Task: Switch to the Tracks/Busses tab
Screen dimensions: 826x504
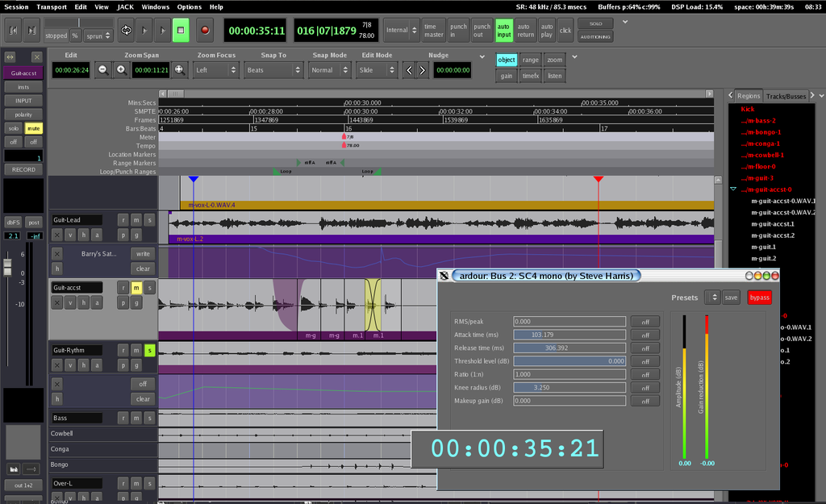Action: point(786,96)
